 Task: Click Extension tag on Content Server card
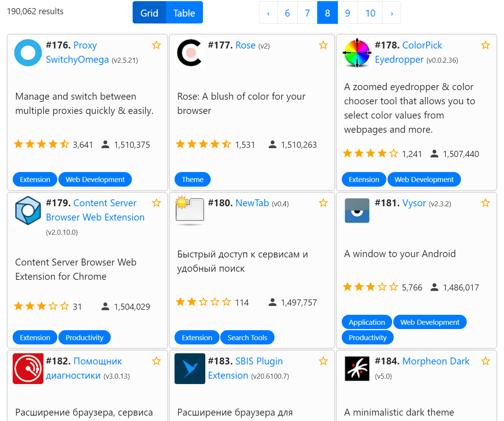click(x=35, y=337)
